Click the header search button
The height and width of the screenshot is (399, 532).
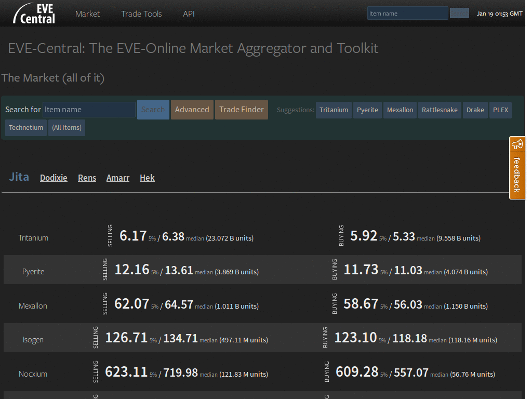(459, 13)
